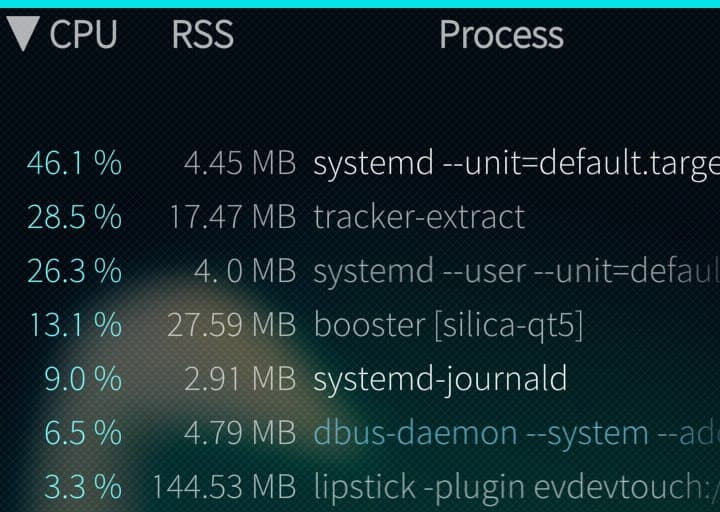Select the 3.3 % CPU value
Image resolution: width=720 pixels, height=512 pixels.
(x=83, y=487)
